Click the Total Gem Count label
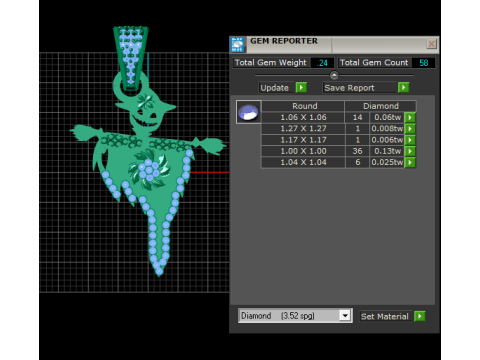The height and width of the screenshot is (360, 480). pos(374,63)
